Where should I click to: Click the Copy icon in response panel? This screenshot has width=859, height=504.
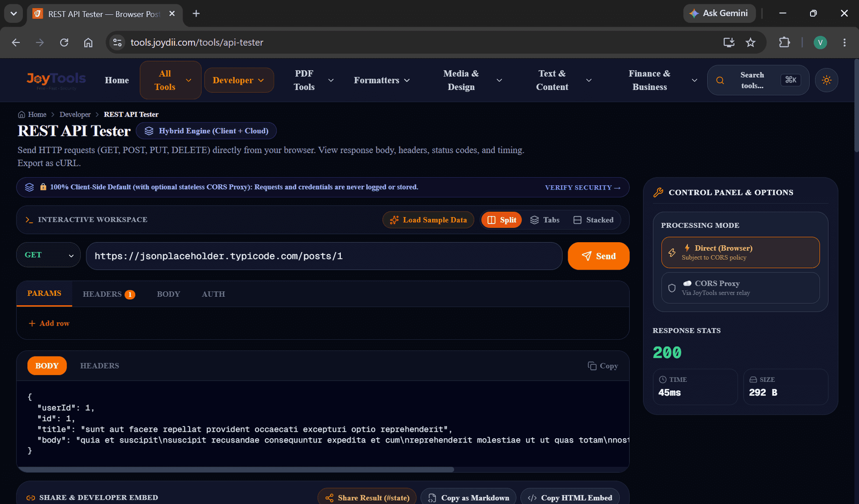[592, 366]
